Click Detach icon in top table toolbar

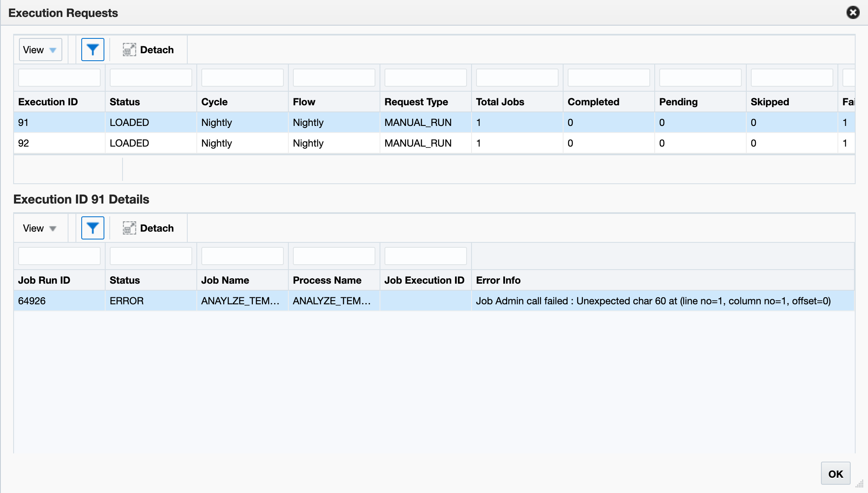129,50
